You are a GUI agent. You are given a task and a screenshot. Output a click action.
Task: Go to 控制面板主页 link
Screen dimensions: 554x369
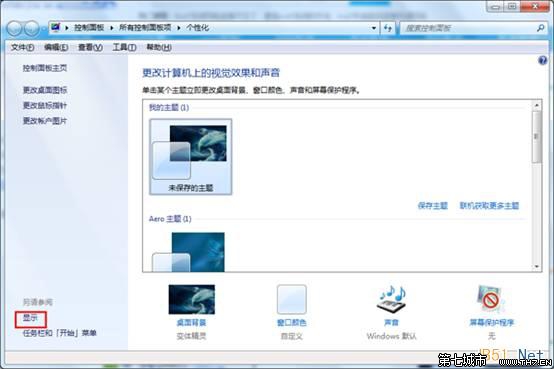(x=45, y=68)
